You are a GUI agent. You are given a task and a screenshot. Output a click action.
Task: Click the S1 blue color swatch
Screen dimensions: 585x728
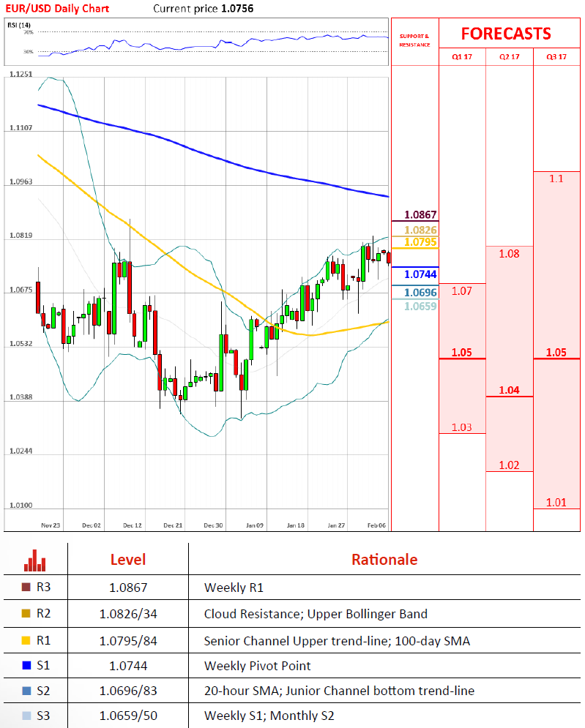(x=26, y=665)
